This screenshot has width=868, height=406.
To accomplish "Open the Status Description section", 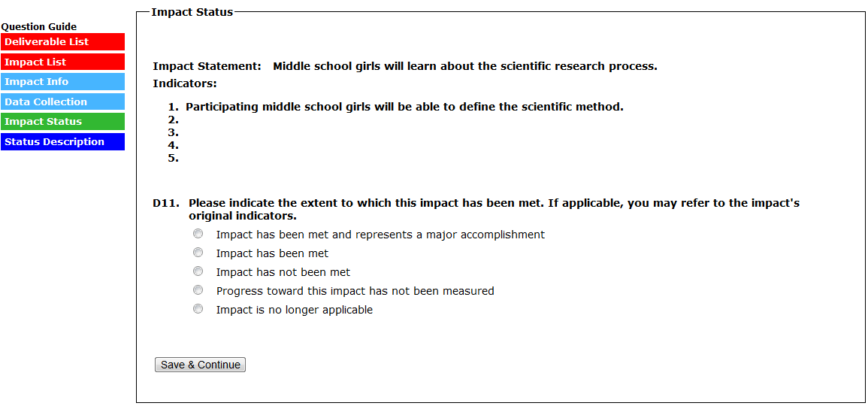I will (x=62, y=142).
